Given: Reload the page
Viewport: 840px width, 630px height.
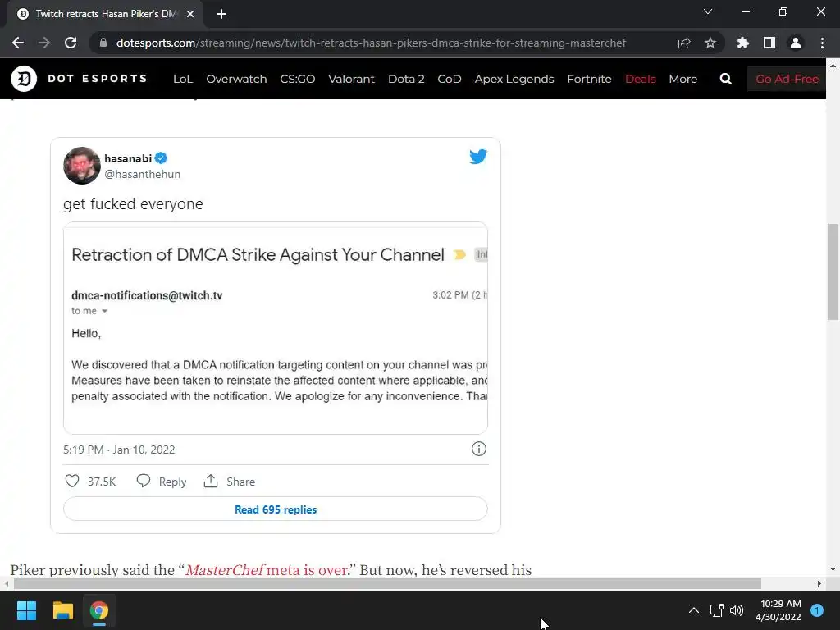Looking at the screenshot, I should tap(71, 43).
